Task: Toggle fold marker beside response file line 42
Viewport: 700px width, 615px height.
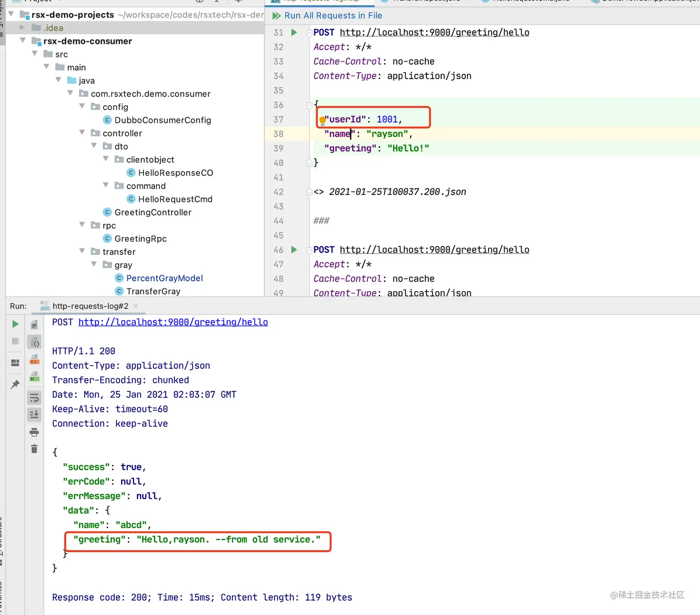Action: [309, 192]
